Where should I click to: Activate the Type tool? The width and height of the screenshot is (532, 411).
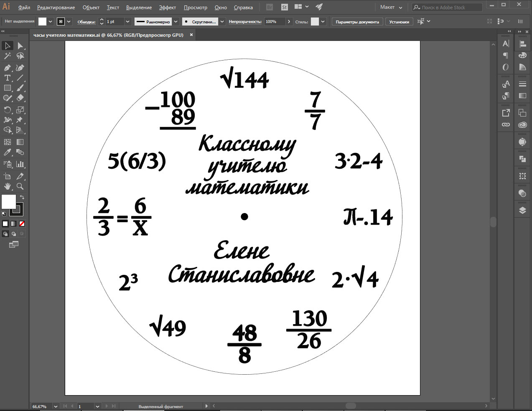pos(7,78)
